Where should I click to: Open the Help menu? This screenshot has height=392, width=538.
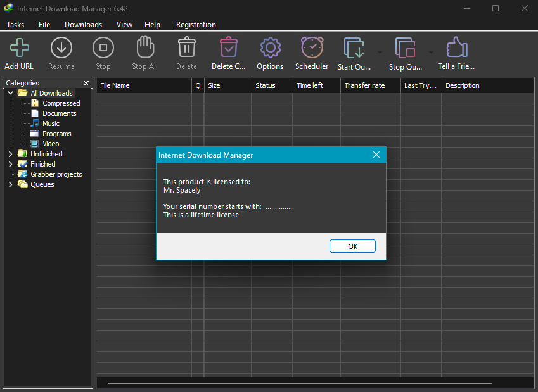click(152, 25)
